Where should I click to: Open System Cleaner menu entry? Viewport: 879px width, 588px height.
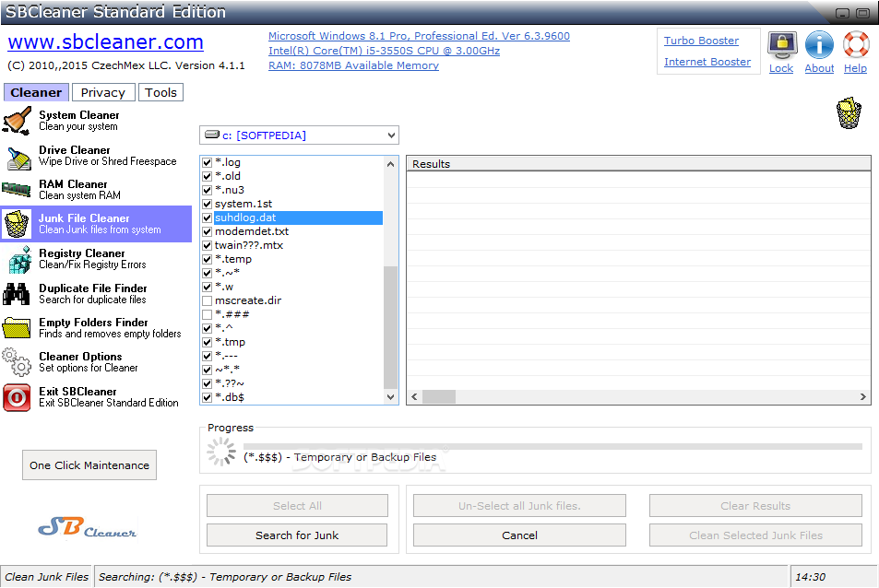tap(97, 121)
